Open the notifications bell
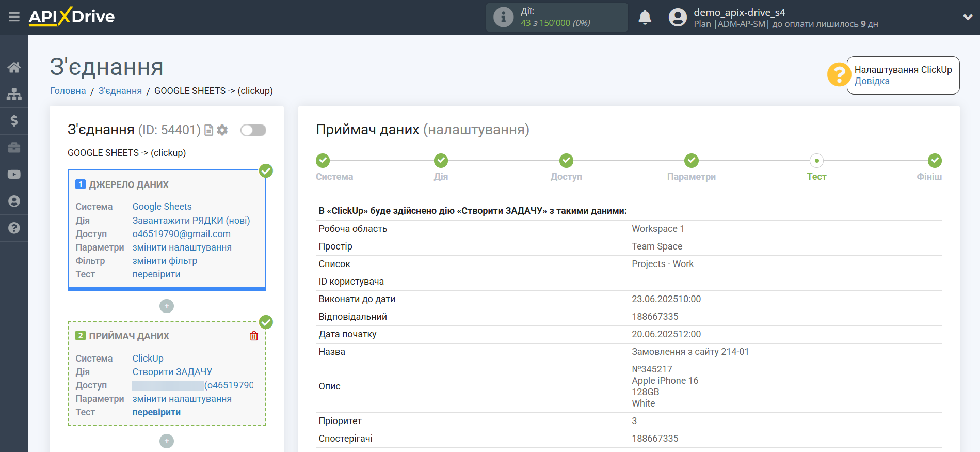 coord(645,18)
